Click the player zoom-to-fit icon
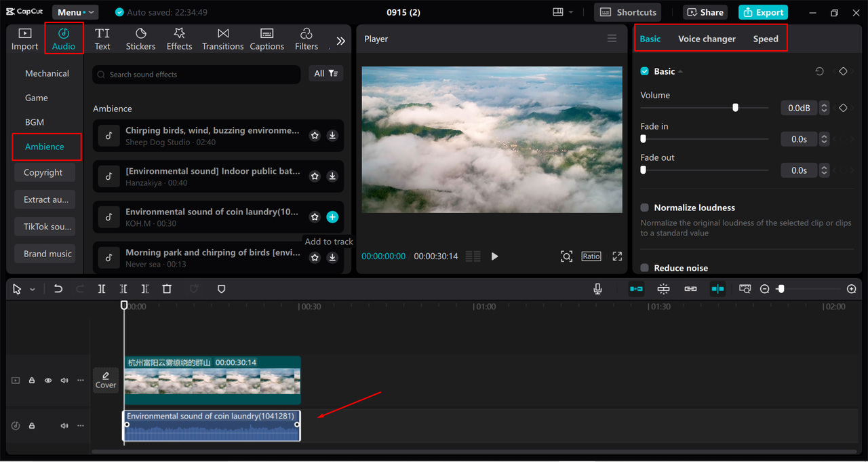 (566, 256)
